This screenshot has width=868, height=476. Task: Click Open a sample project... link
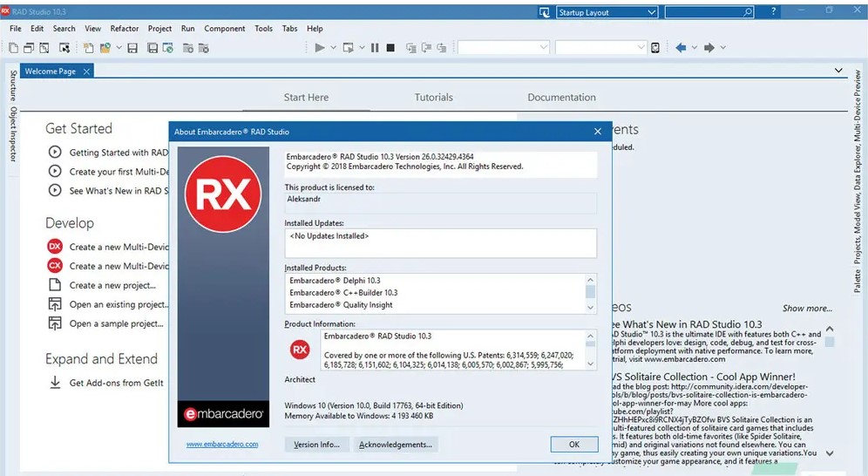[x=116, y=323]
